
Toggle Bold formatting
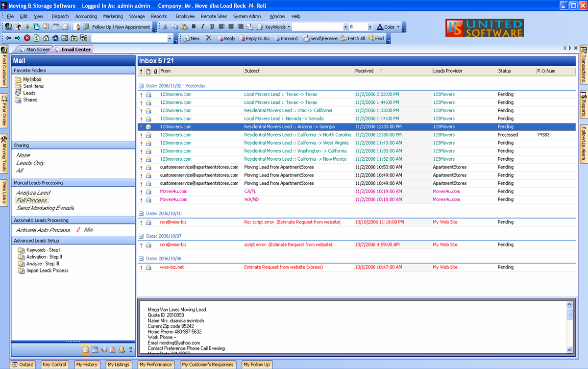[194, 27]
